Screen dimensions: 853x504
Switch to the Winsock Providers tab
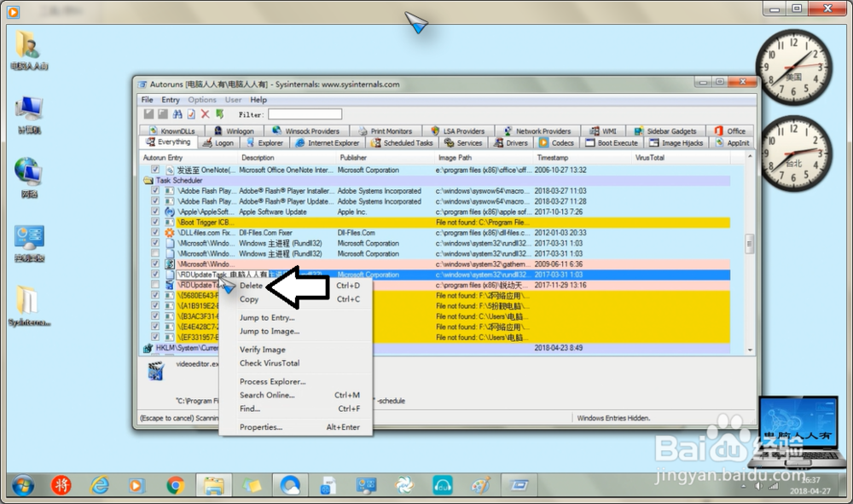point(305,131)
